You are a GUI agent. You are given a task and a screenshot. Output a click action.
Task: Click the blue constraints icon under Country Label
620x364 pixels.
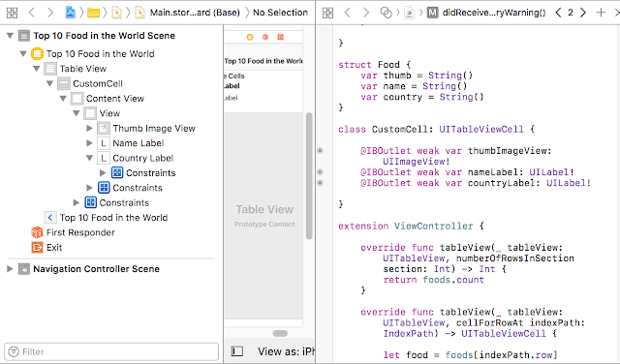pos(117,172)
